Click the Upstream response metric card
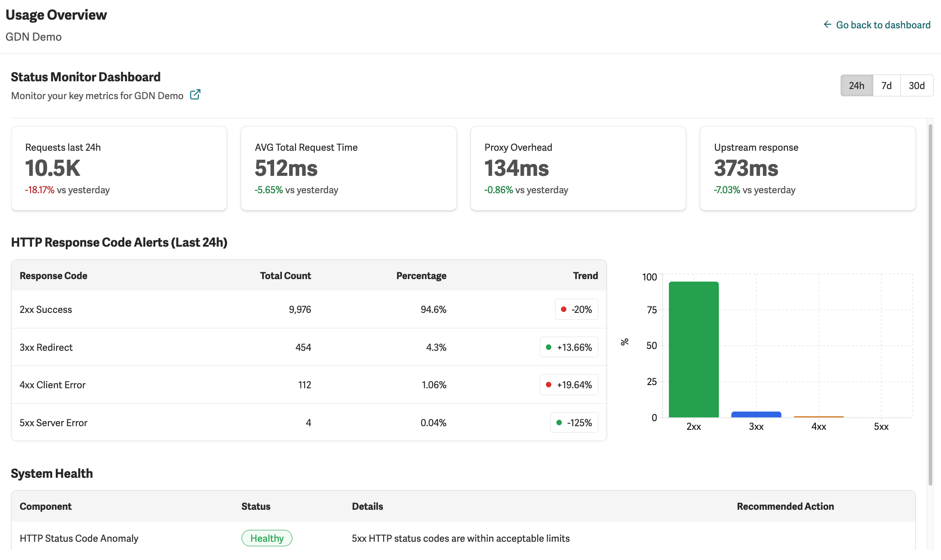Viewport: 941px width, 560px height. 807,168
